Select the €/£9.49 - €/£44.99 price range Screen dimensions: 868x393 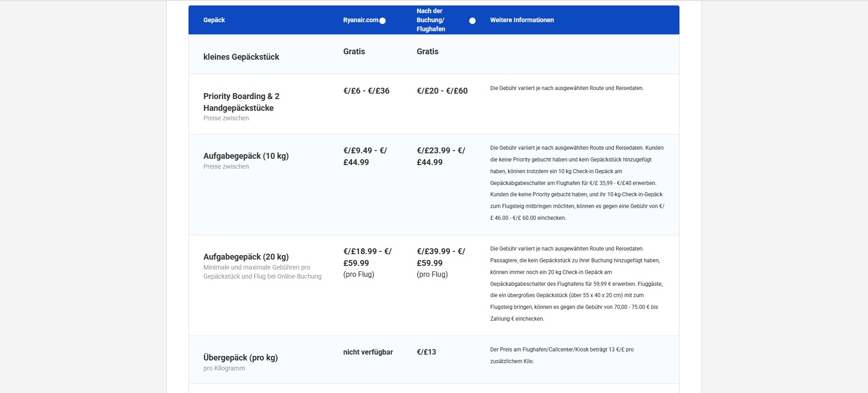point(365,156)
